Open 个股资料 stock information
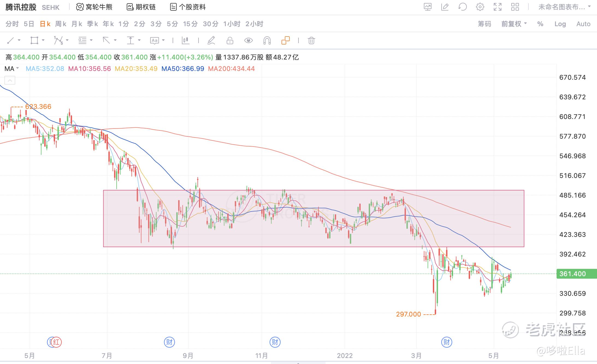The image size is (597, 364). point(188,7)
